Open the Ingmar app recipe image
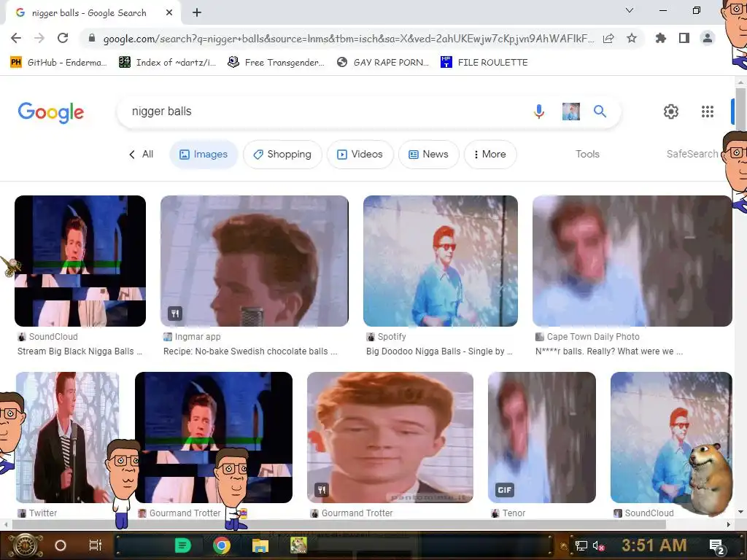 click(x=255, y=261)
